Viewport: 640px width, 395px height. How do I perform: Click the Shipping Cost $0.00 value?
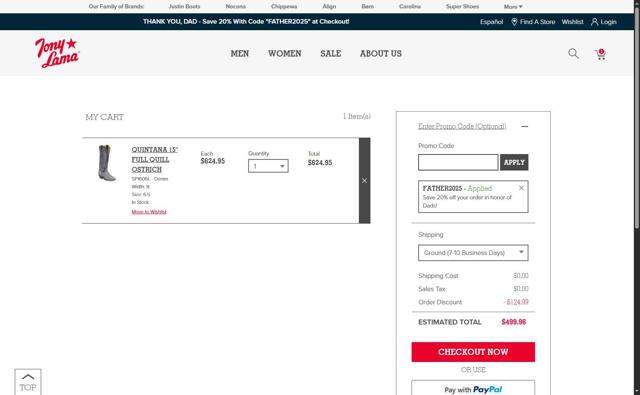520,276
